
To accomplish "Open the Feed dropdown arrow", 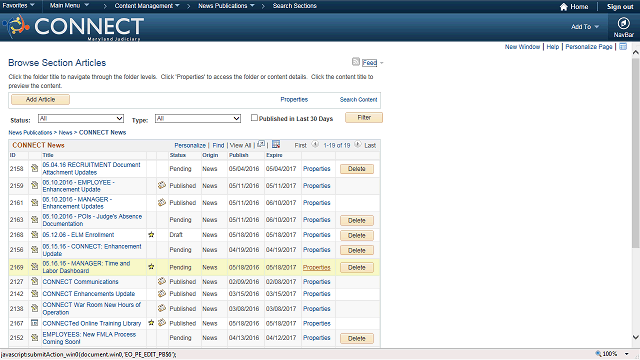I will (x=382, y=63).
